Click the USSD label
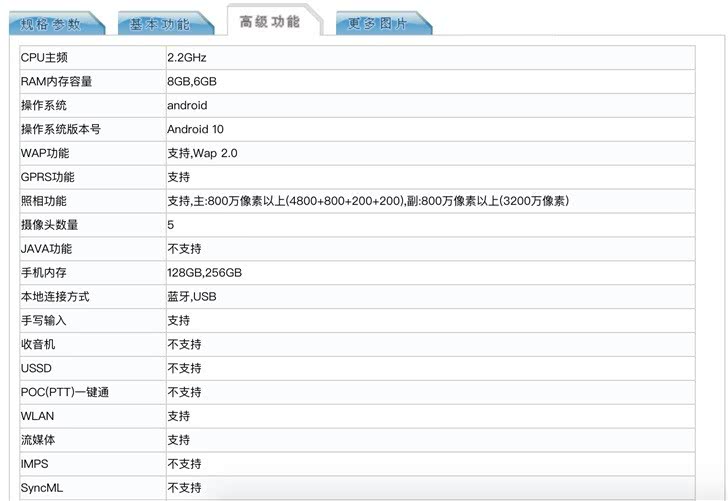This screenshot has height=501, width=728. (x=36, y=369)
